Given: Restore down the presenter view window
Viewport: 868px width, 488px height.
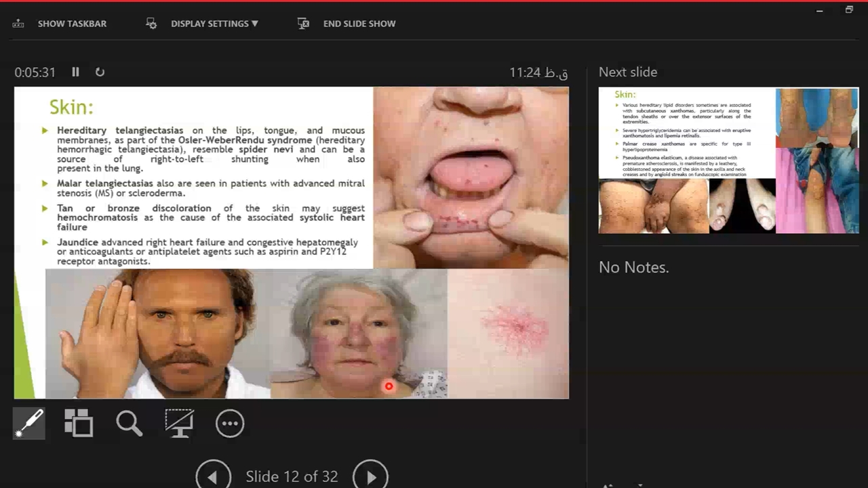Looking at the screenshot, I should (x=848, y=10).
